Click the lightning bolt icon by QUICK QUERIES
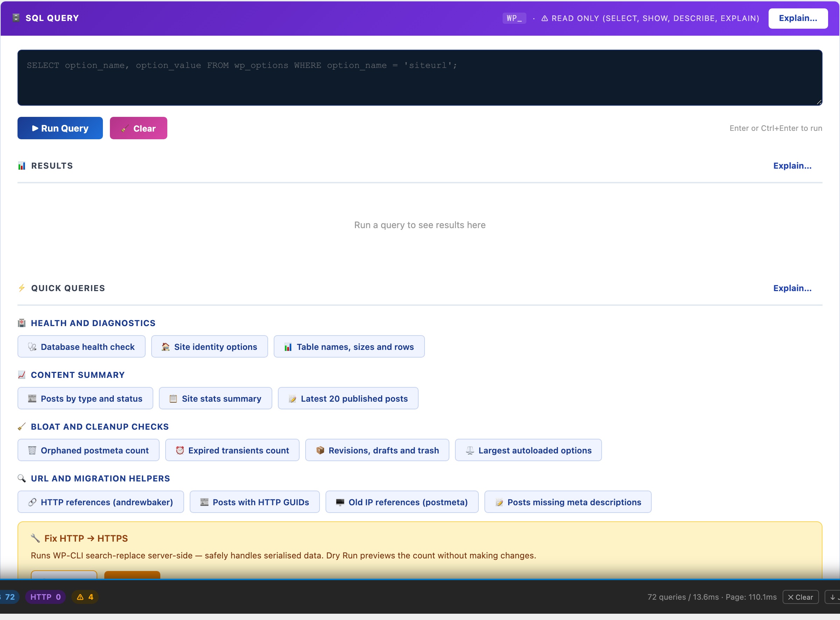The height and width of the screenshot is (620, 840). [x=22, y=288]
